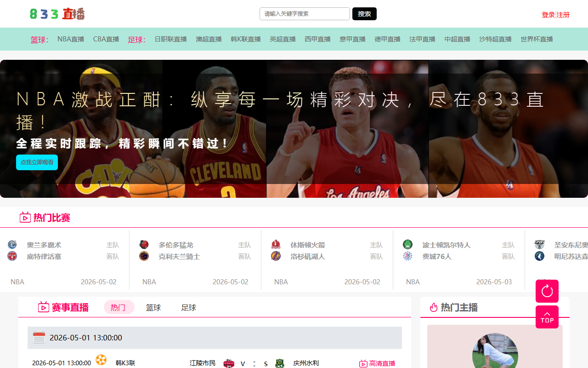Screen dimensions: 588x368
Task: Open the 克利夫兰骑士 team name
Action: click(x=179, y=257)
